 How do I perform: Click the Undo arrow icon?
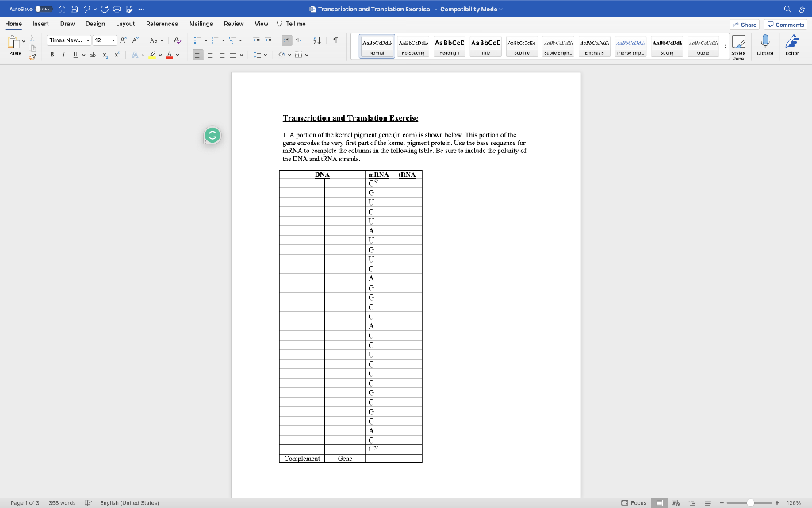[x=86, y=10]
